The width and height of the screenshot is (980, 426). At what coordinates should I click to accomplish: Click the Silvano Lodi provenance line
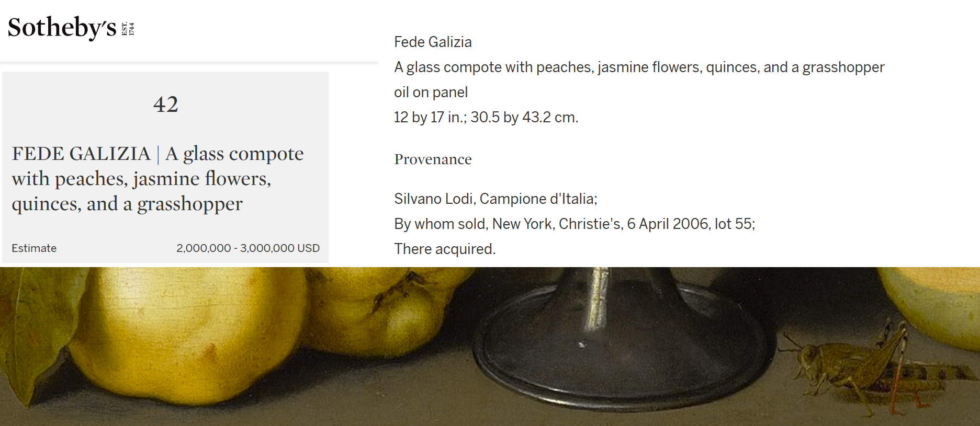pos(495,199)
